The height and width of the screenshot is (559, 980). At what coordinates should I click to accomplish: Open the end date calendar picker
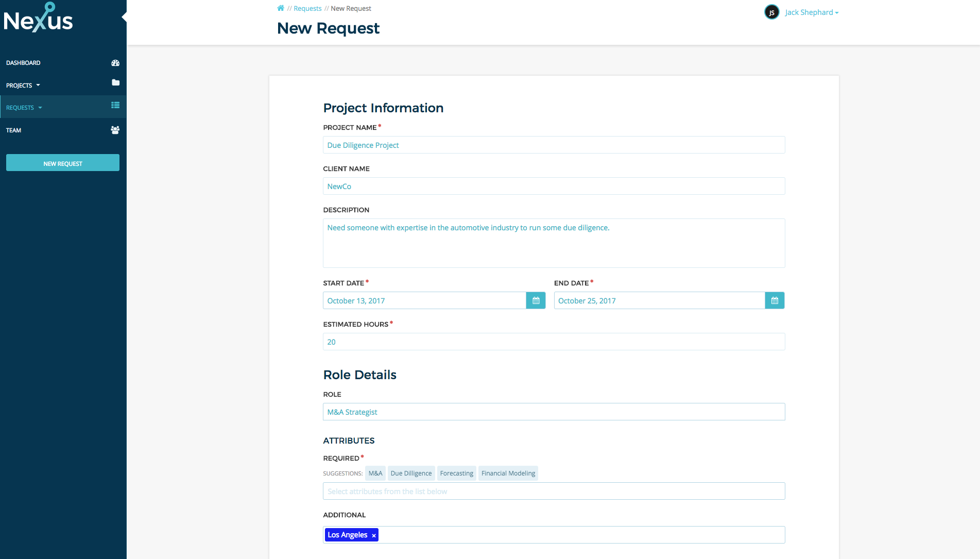(775, 300)
